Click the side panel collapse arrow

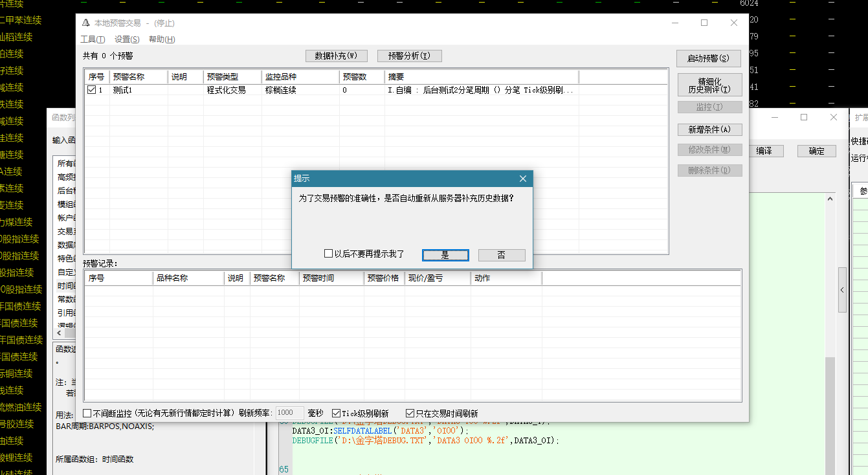[x=842, y=290]
